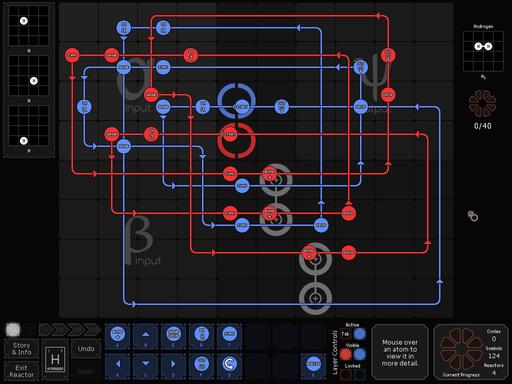The width and height of the screenshot is (512, 384).
Task: Click the Exit Reactor button
Action: (22, 371)
